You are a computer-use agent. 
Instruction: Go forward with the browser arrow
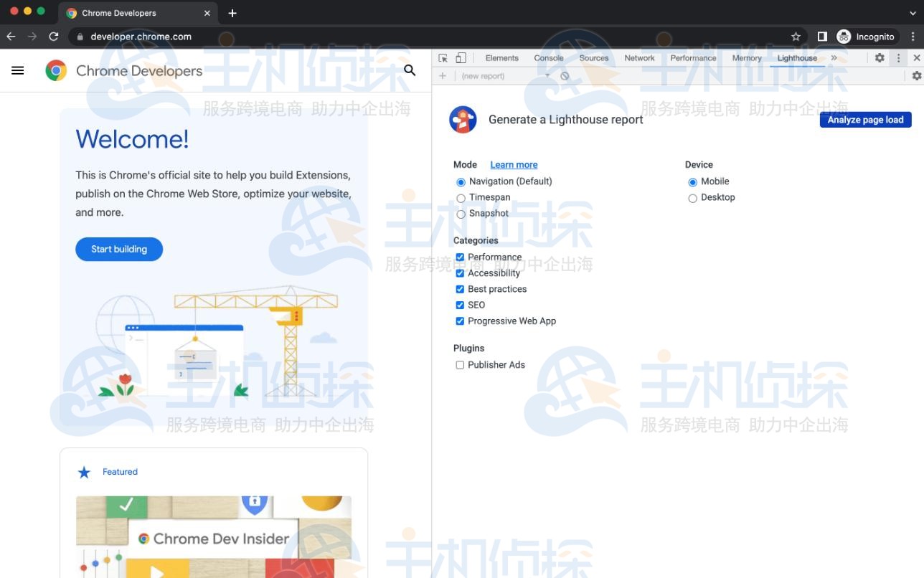[x=32, y=37]
